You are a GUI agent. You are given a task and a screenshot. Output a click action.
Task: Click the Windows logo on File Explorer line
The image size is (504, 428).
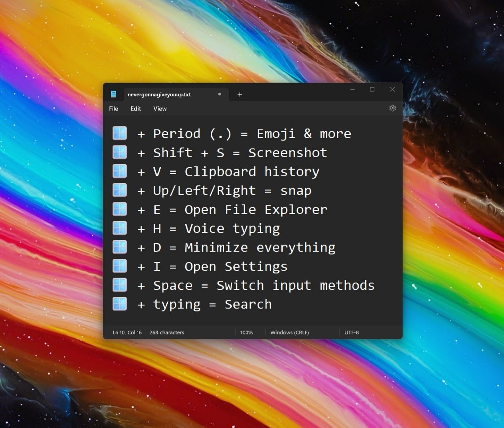tap(119, 209)
